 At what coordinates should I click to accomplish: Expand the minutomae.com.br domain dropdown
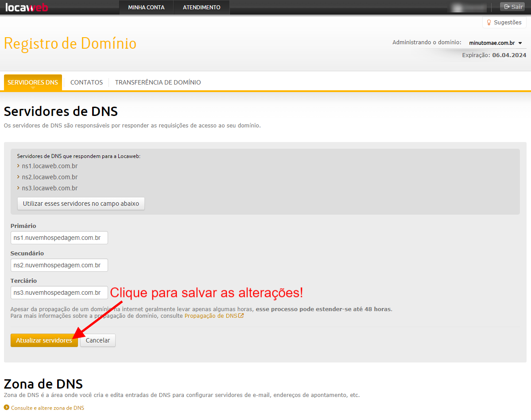[495, 43]
